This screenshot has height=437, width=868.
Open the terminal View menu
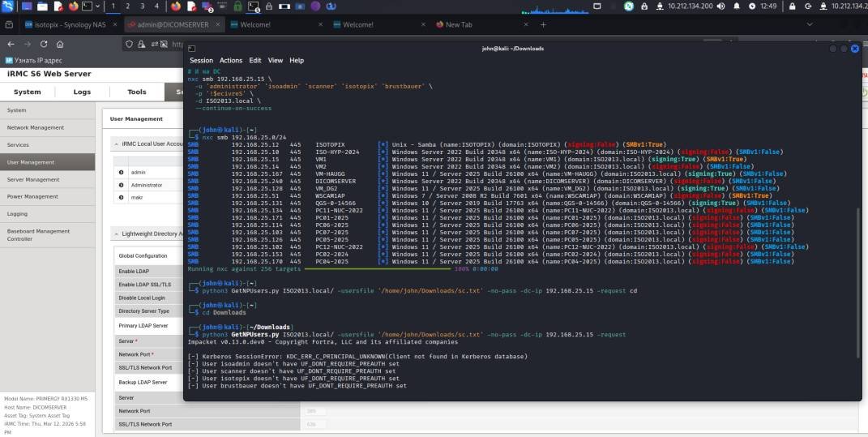(x=275, y=60)
